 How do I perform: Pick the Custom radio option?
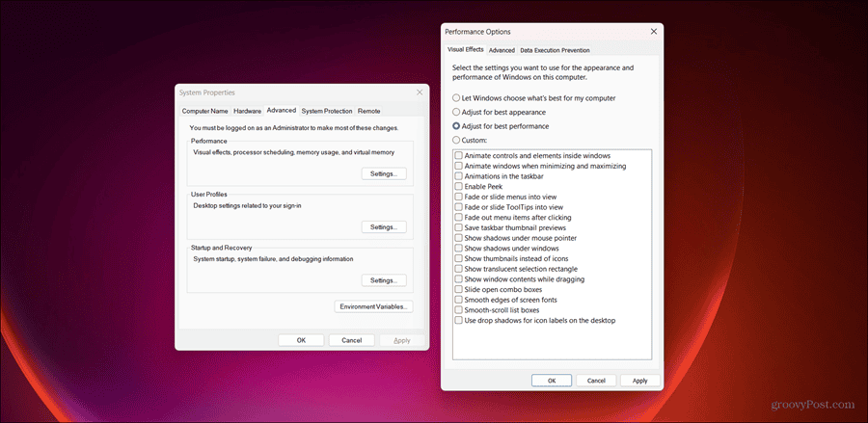pos(456,140)
